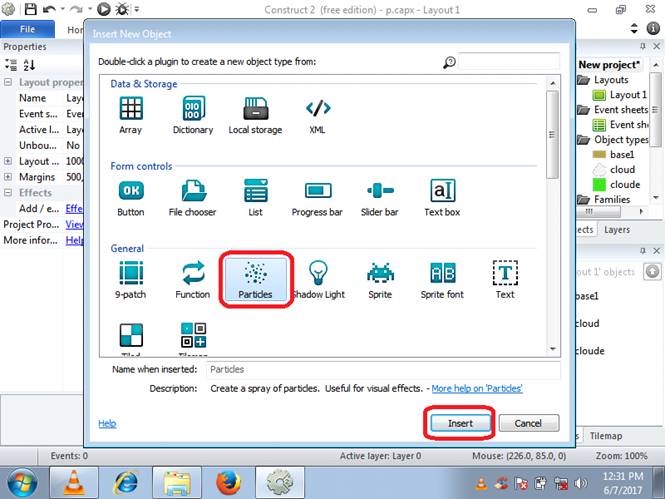Expand the Margins property row
The height and width of the screenshot is (499, 665).
point(8,176)
